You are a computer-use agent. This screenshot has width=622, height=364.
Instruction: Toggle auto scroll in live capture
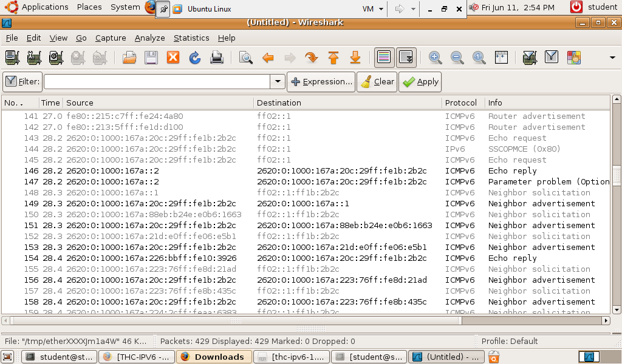pos(406,58)
